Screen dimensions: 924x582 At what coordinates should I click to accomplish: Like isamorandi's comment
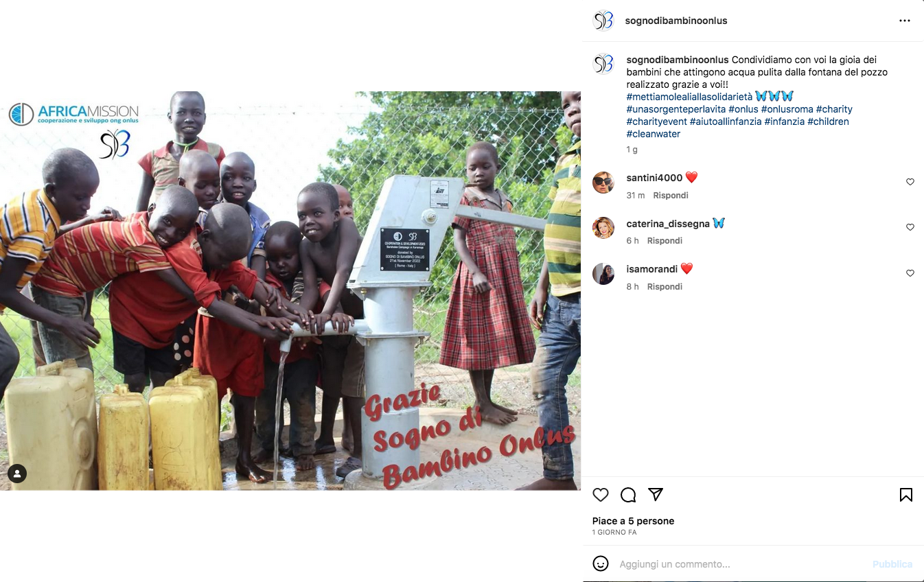[910, 273]
